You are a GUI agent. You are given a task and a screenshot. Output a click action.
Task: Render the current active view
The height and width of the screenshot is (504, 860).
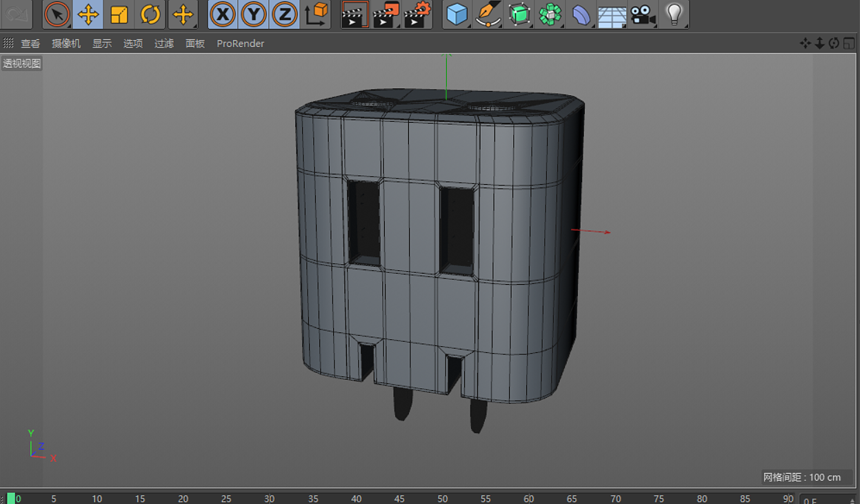click(355, 14)
